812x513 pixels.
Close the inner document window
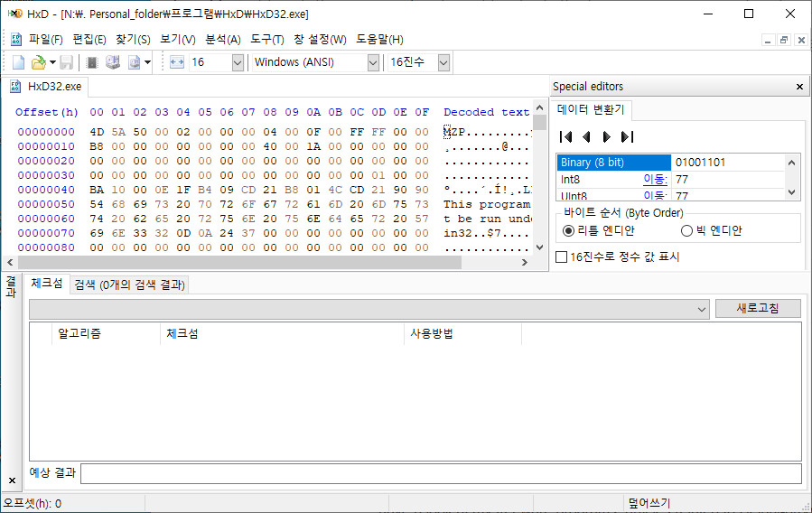pos(801,40)
